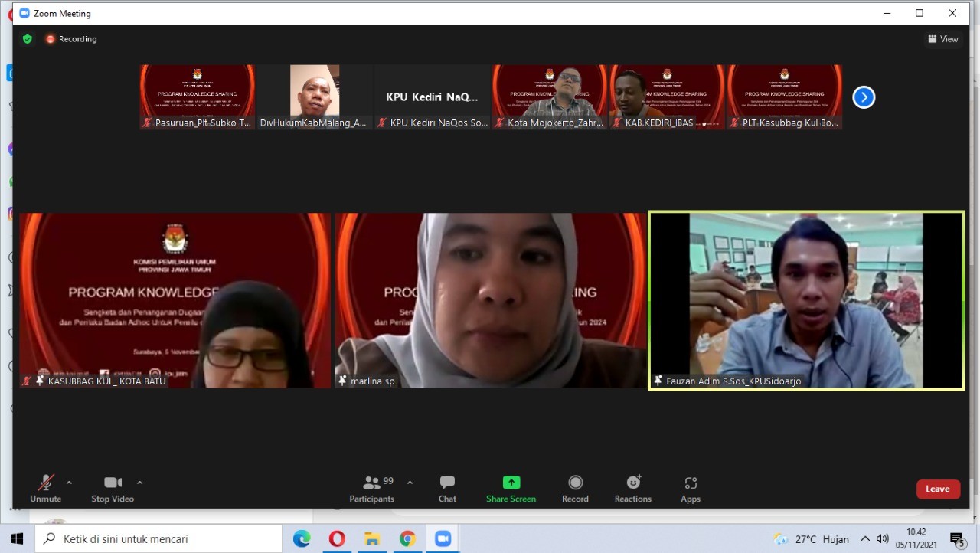This screenshot has height=553, width=980.
Task: Open the Reactions menu
Action: tap(632, 488)
